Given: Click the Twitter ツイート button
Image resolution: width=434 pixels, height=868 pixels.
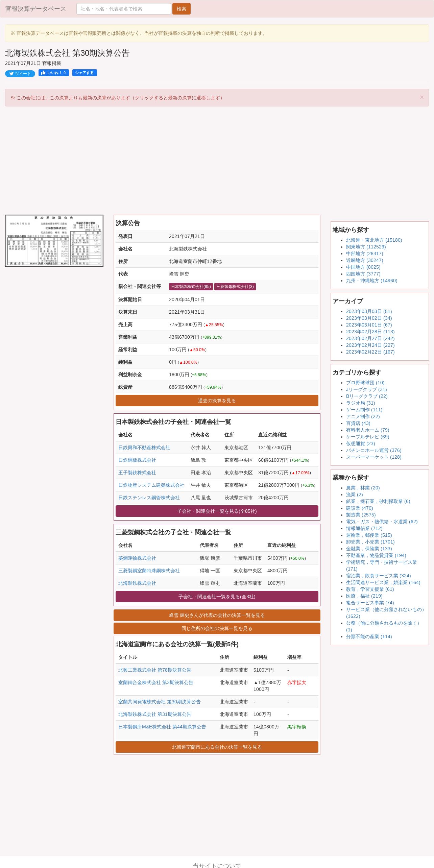Looking at the screenshot, I should pos(20,74).
